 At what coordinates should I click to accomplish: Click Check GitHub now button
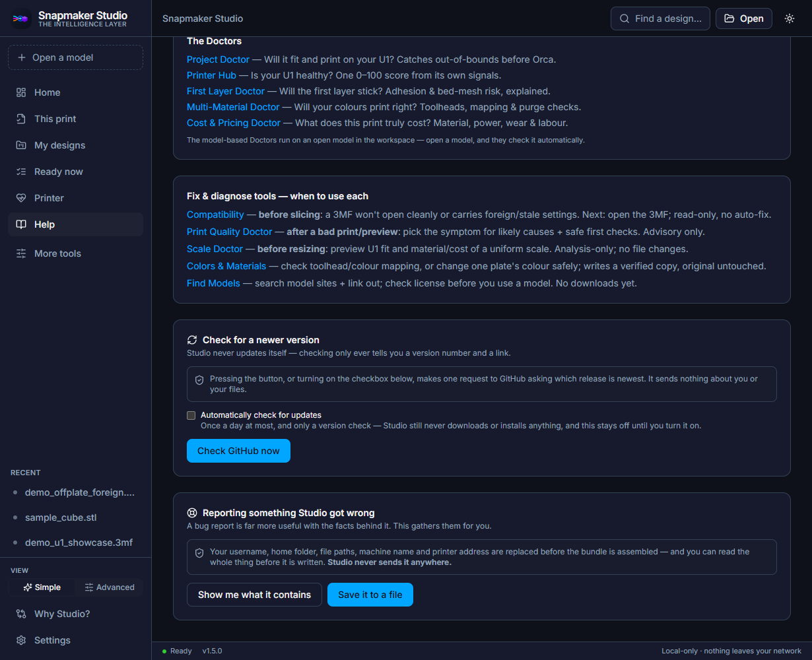pos(238,451)
